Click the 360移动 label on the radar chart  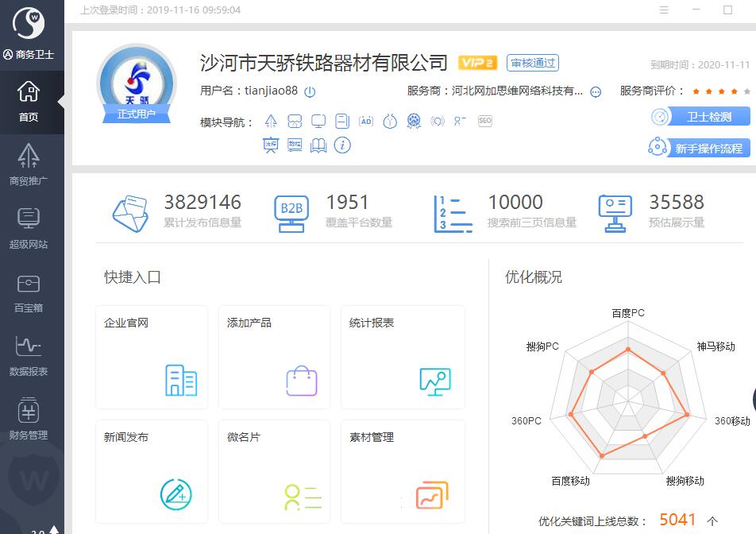tap(732, 420)
